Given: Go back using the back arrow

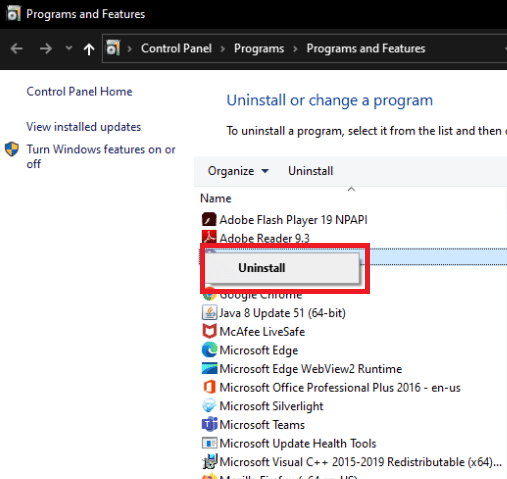Looking at the screenshot, I should tap(16, 49).
